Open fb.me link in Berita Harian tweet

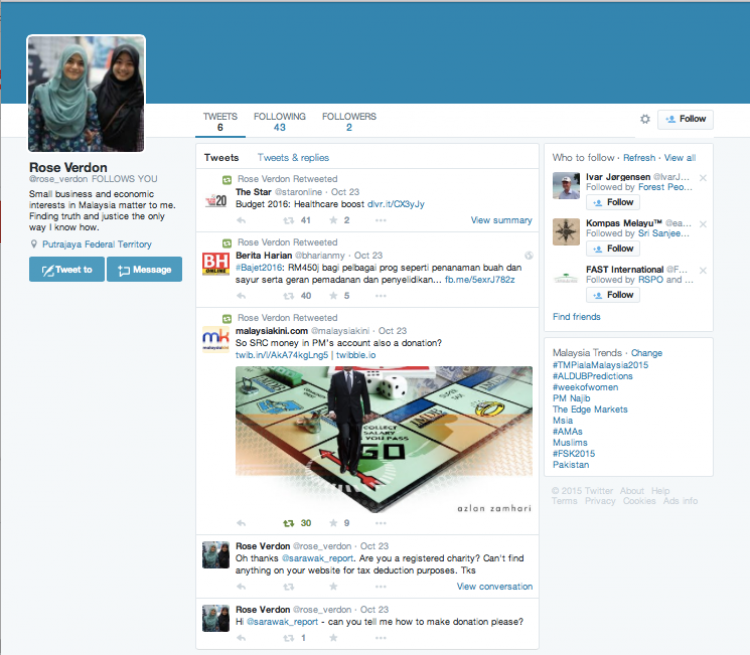click(x=479, y=280)
